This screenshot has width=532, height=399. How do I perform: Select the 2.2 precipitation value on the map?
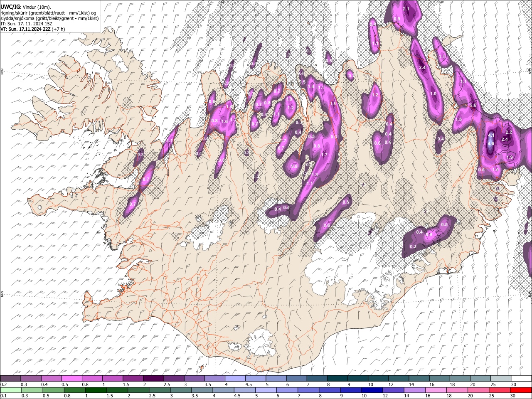click(x=508, y=132)
